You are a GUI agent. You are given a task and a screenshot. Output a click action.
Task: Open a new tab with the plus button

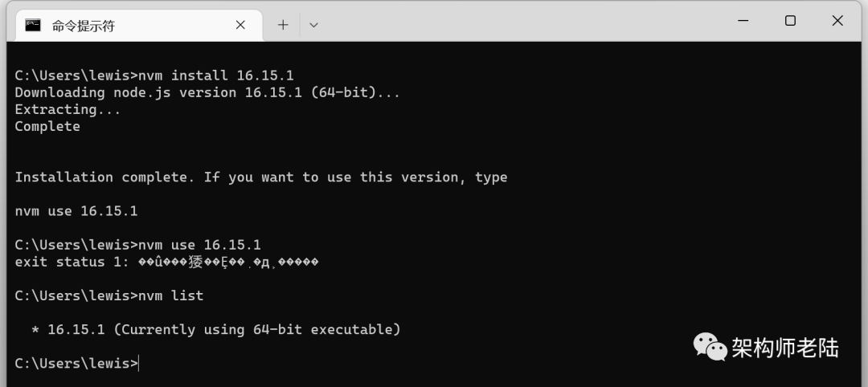pyautogui.click(x=283, y=25)
